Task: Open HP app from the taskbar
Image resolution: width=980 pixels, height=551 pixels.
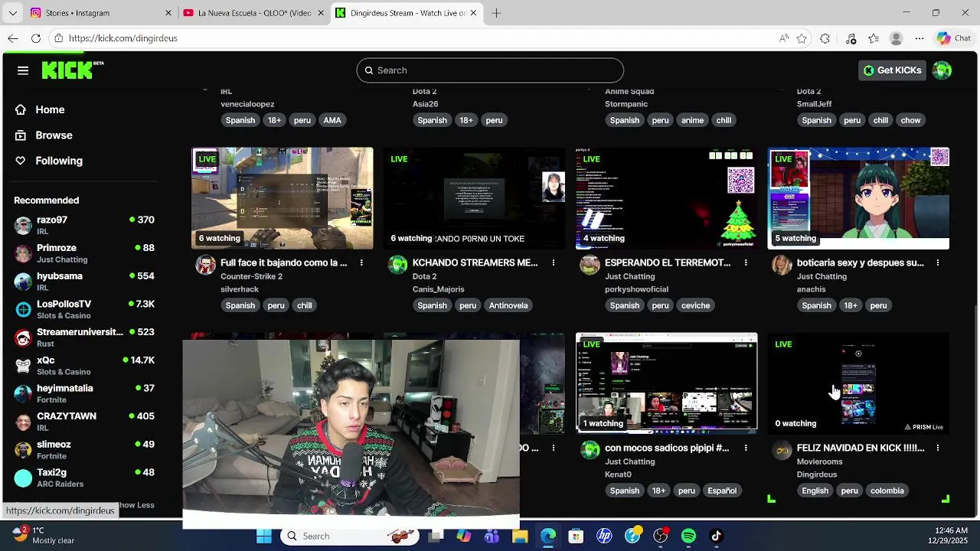Action: tap(604, 536)
